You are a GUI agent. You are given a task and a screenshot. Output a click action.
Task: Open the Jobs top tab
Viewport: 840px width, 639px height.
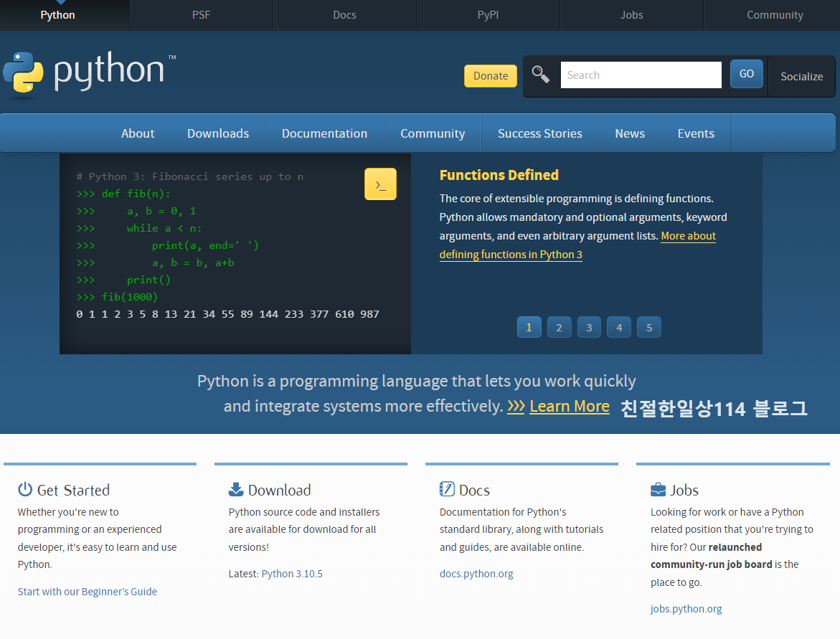tap(631, 15)
